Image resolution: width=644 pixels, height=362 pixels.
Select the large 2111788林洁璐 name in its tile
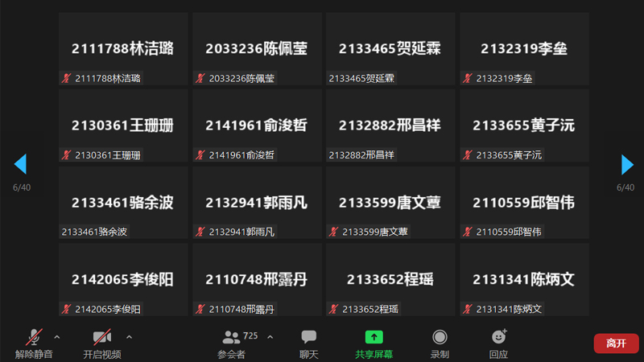tap(122, 48)
